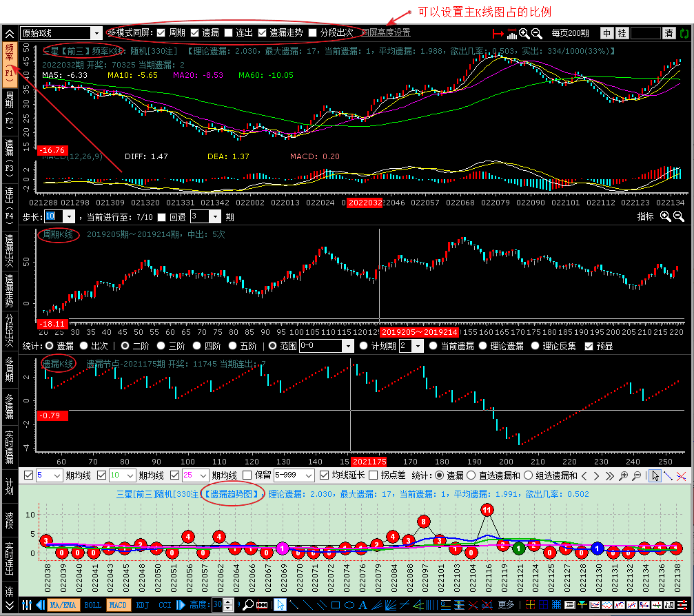The height and width of the screenshot is (616, 694).
Task: Collapse the sidebar with top double-chevron icon
Action: click(x=9, y=33)
